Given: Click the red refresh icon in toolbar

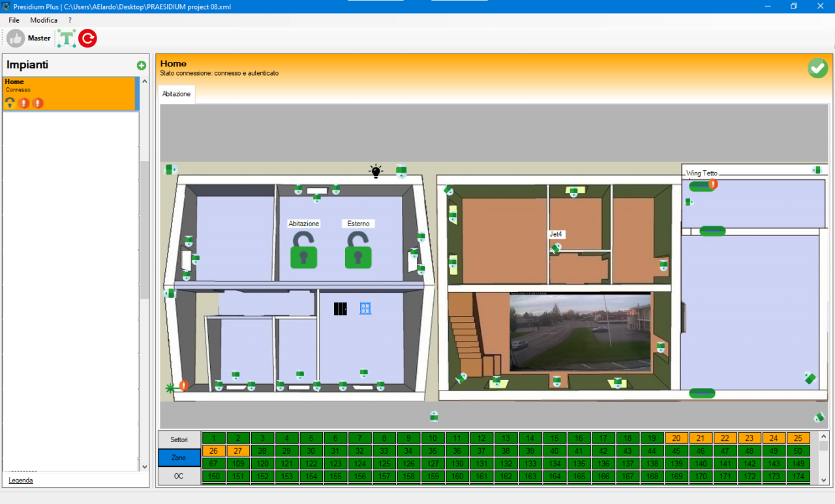Looking at the screenshot, I should coord(87,38).
